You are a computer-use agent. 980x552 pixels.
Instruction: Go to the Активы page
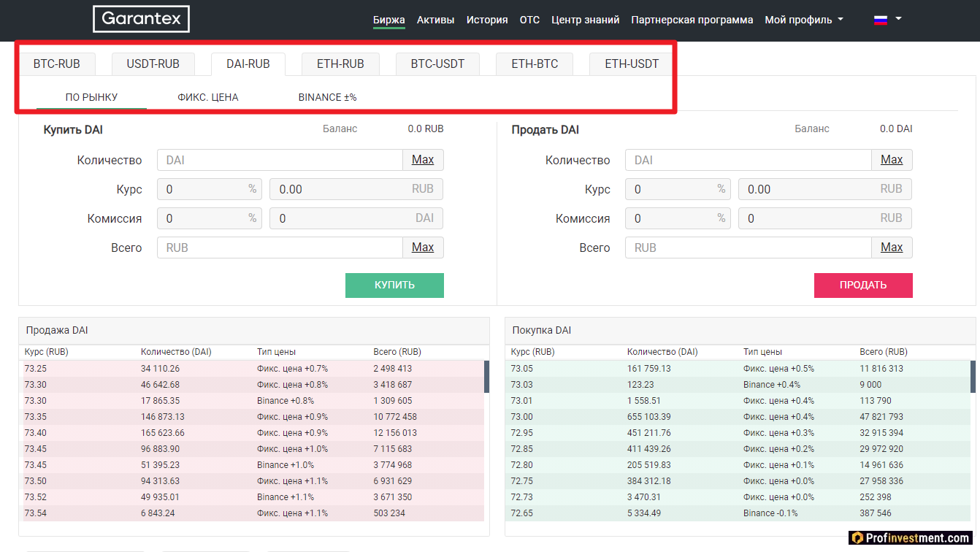point(435,20)
